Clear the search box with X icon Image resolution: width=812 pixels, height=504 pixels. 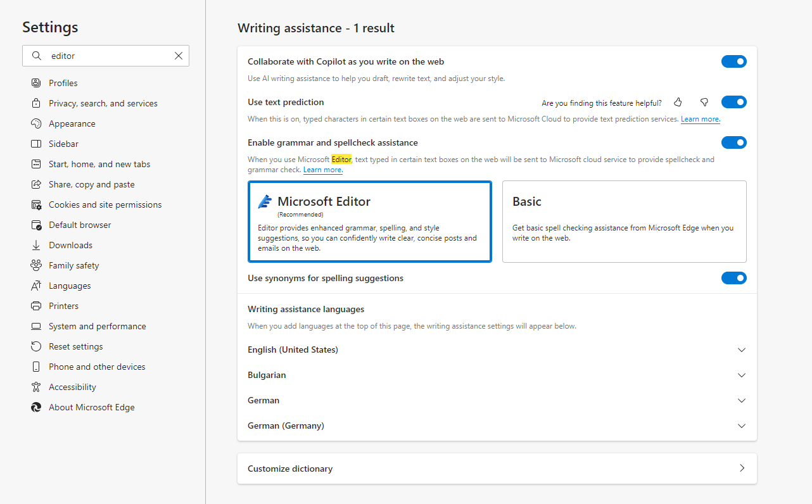pyautogui.click(x=179, y=56)
